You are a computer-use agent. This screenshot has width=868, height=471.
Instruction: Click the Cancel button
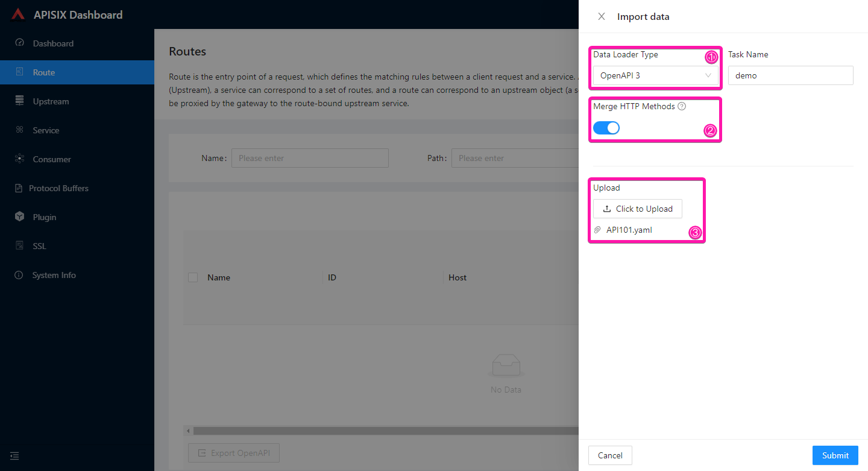click(x=610, y=455)
